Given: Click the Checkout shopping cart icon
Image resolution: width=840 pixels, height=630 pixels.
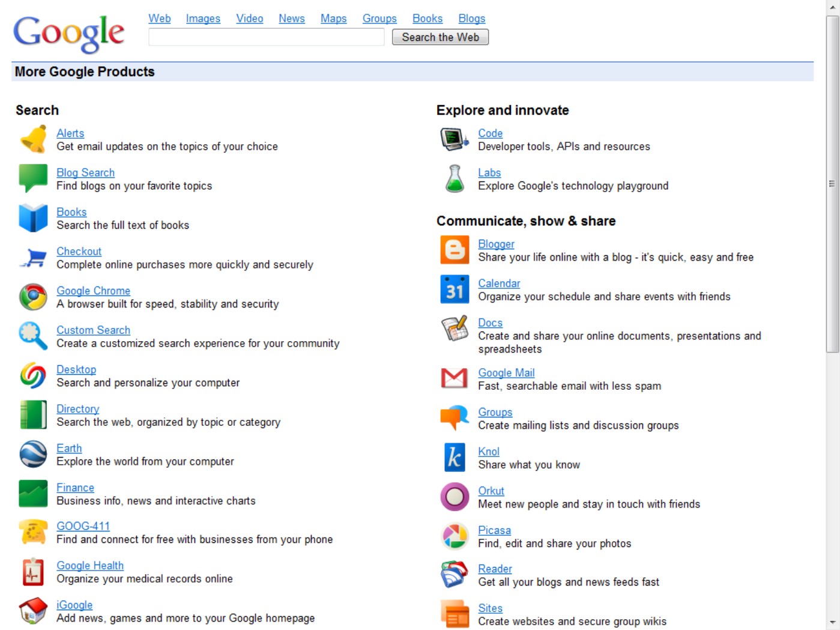Looking at the screenshot, I should [x=33, y=258].
